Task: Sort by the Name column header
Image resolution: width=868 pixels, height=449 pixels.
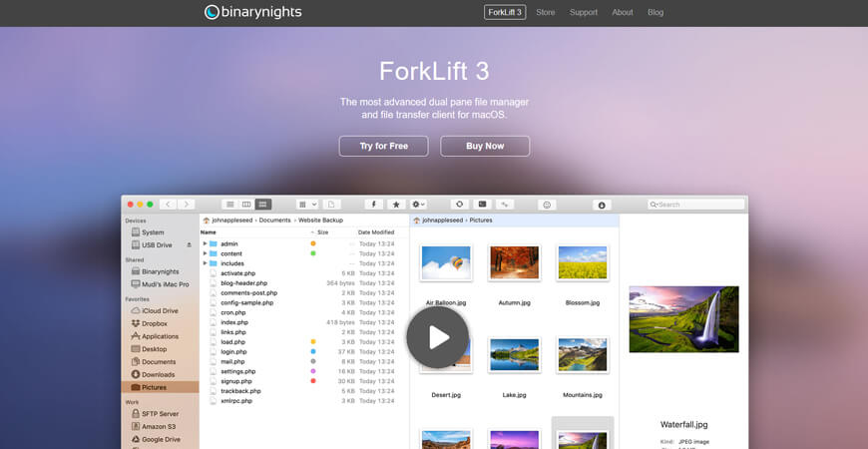Action: coord(209,232)
